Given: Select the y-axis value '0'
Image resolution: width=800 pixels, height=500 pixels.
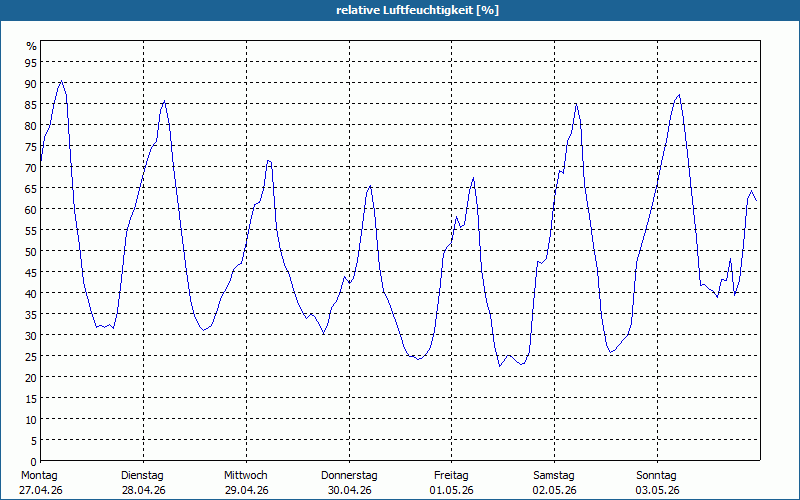Looking at the screenshot, I should (34, 462).
